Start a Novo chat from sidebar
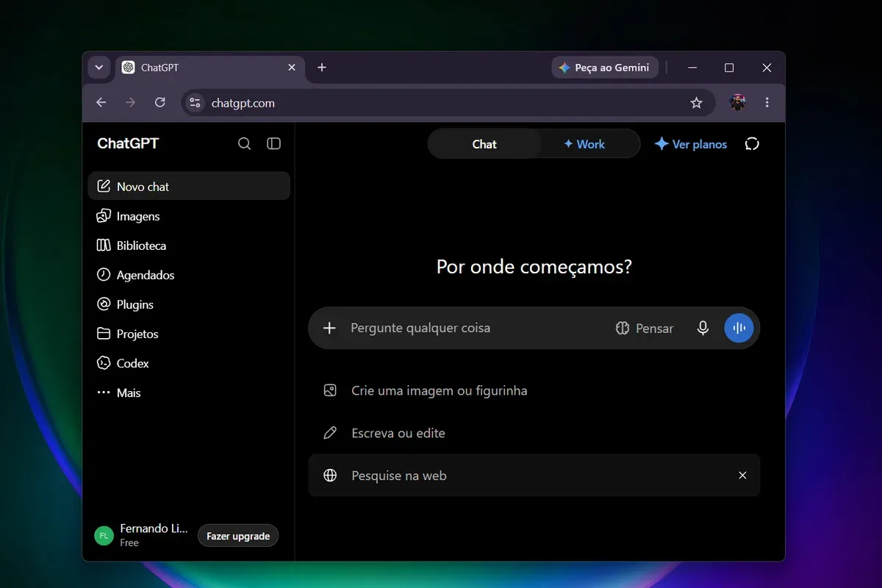The width and height of the screenshot is (882, 588). point(189,186)
